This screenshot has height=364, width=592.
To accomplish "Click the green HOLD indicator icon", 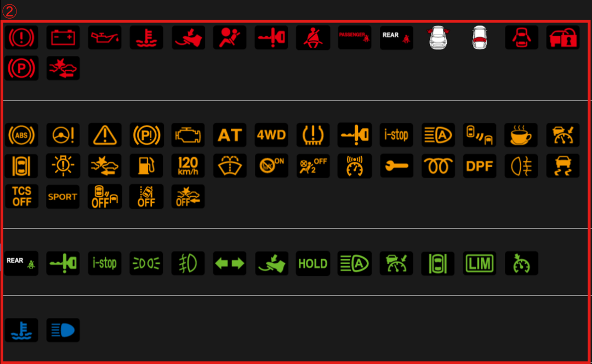I will (x=313, y=263).
